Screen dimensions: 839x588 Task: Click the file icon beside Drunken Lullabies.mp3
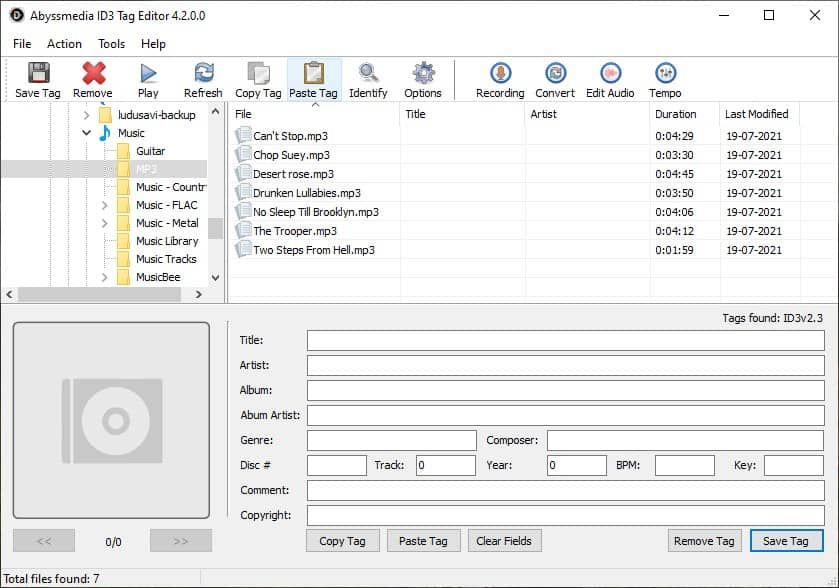[x=243, y=192]
